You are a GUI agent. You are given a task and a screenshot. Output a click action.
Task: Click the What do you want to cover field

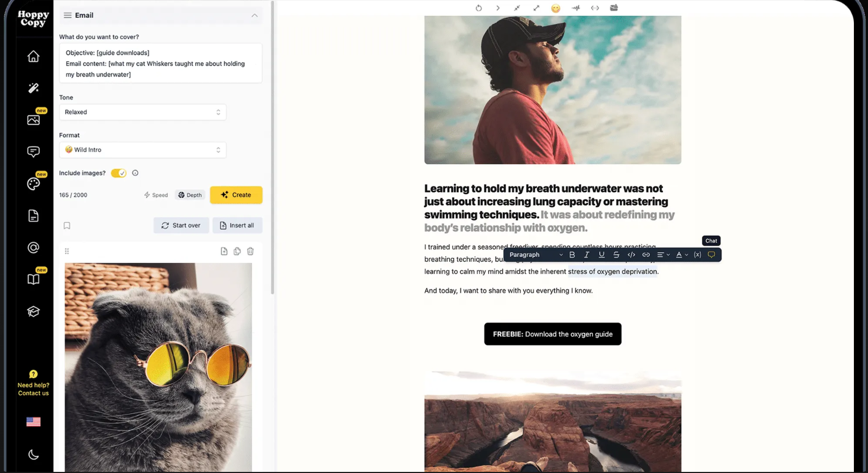coord(161,64)
